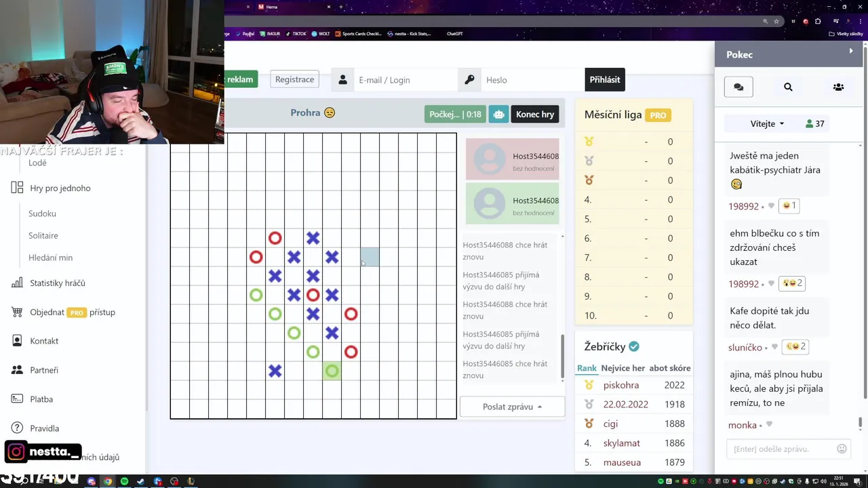
Task: Click the game message log scrollbar
Action: [561, 357]
